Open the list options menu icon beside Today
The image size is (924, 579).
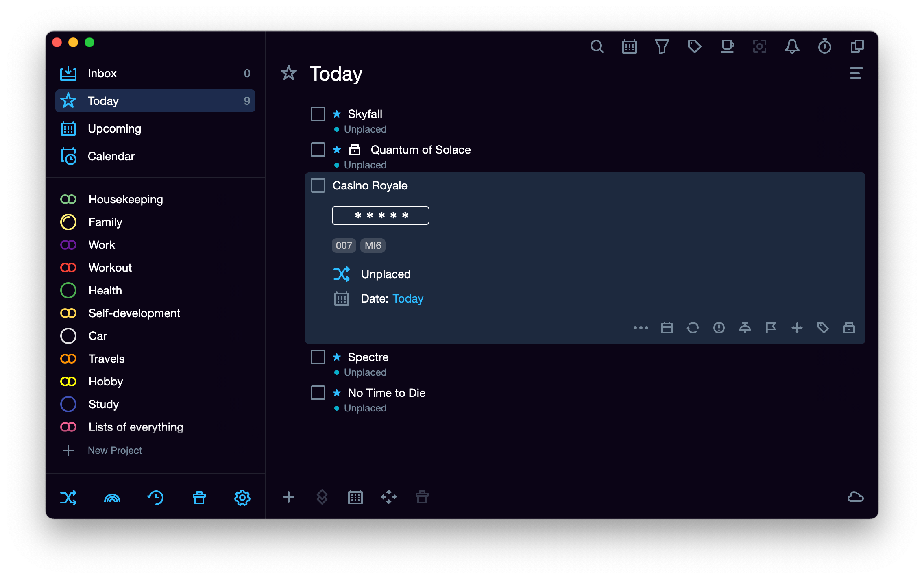(856, 74)
